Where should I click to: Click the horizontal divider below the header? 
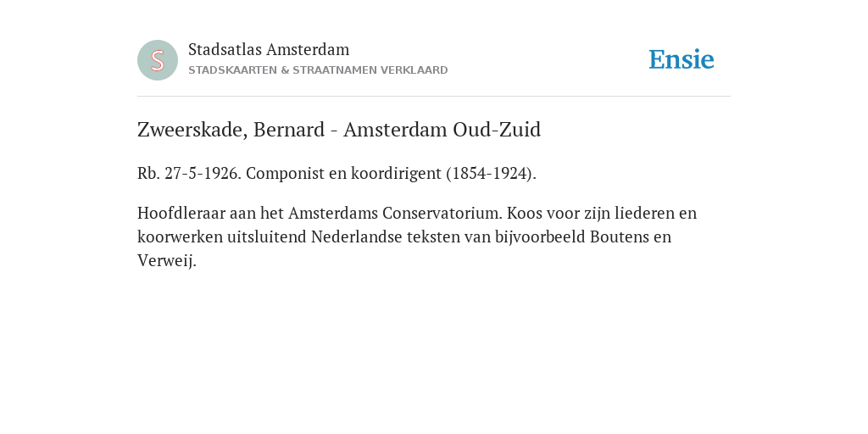click(x=434, y=97)
